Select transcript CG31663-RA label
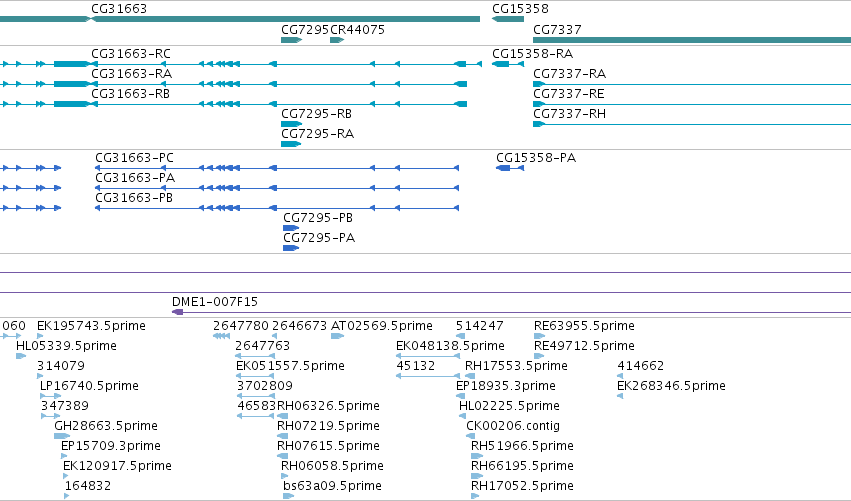The height and width of the screenshot is (501, 851). (131, 74)
